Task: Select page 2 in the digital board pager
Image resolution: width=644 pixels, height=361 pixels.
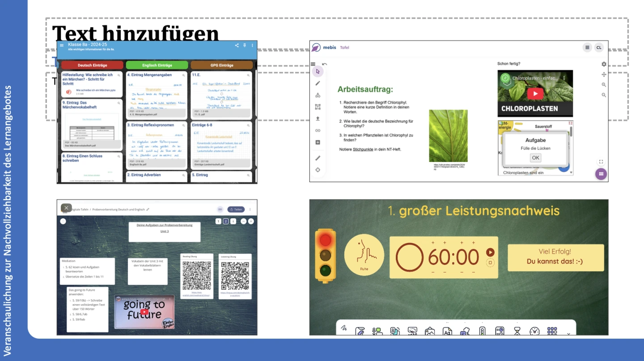Action: coord(226,221)
